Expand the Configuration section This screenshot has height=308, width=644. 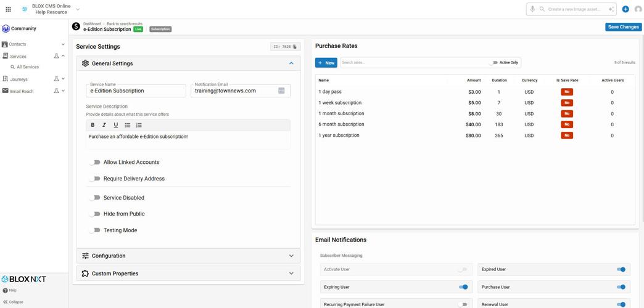point(188,256)
